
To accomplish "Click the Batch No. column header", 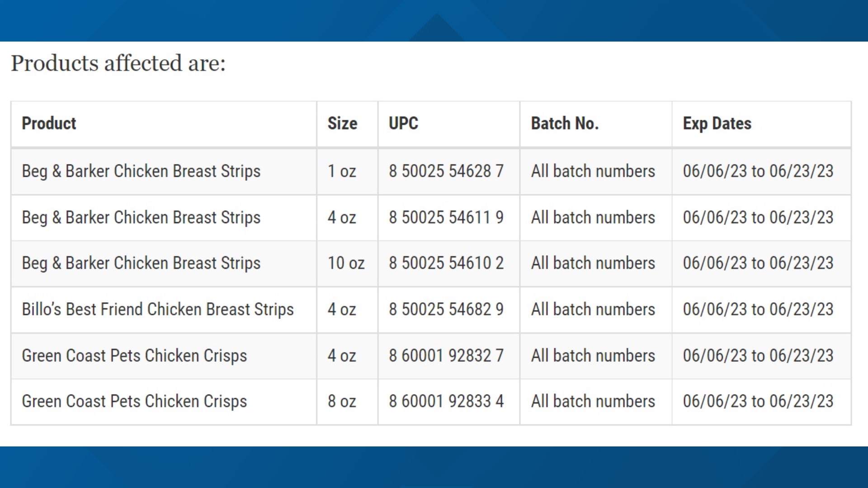I will point(565,123).
